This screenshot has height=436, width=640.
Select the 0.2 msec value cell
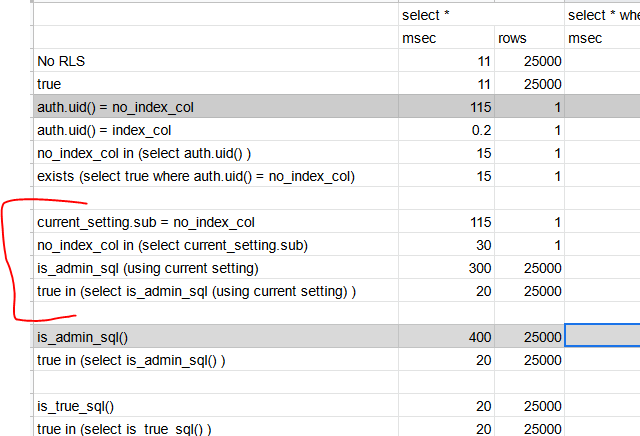[447, 130]
